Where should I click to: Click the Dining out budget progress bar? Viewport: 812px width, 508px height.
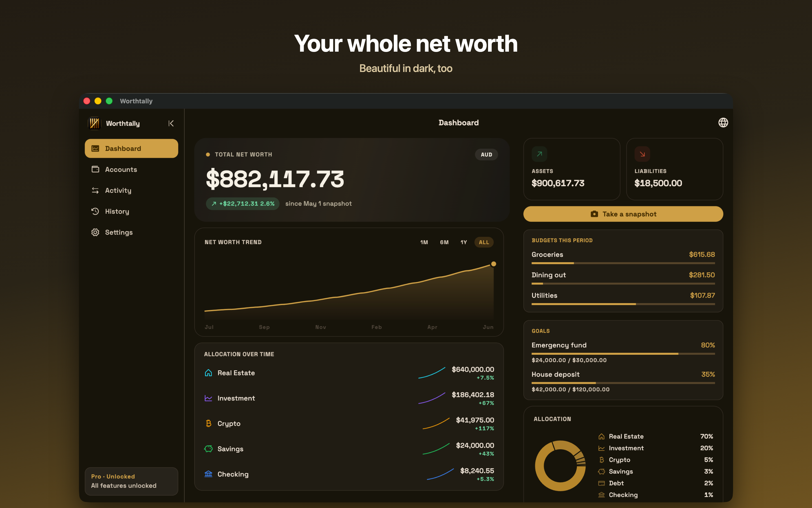(623, 284)
